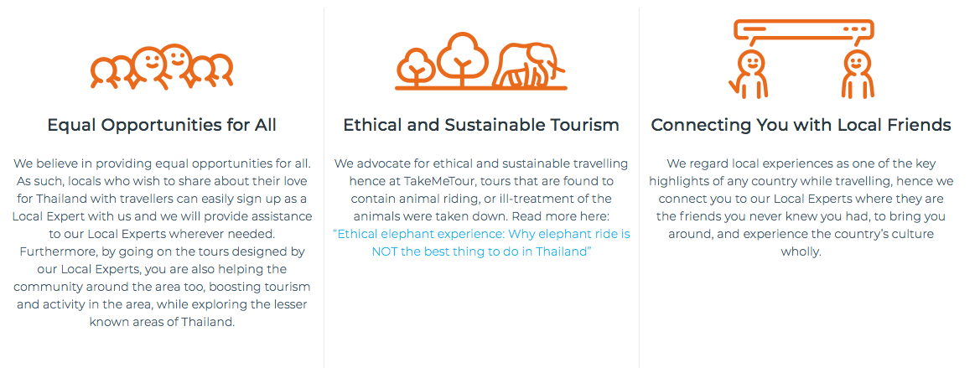Click the paragraph starting "We believe in providing"
This screenshot has width=980, height=368.
point(162,242)
